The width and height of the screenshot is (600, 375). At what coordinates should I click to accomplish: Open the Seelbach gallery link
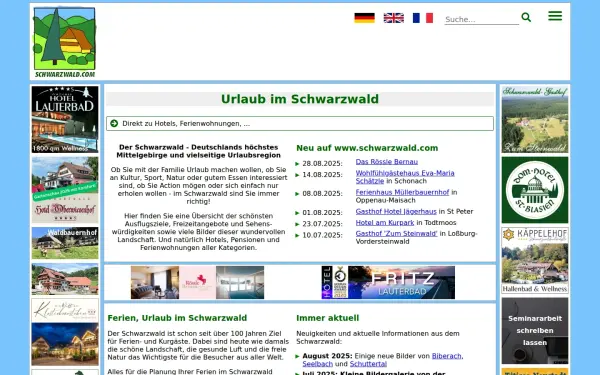click(x=317, y=364)
